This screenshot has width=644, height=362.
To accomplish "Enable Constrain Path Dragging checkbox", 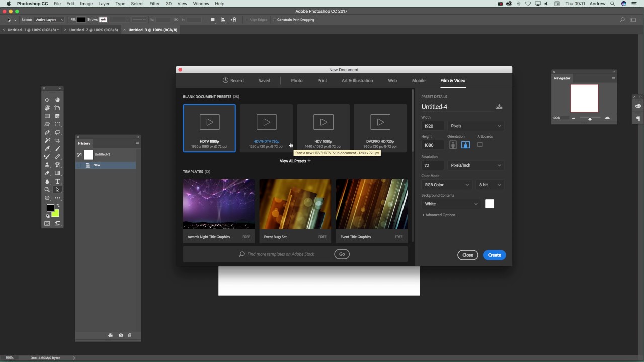I will click(x=274, y=20).
